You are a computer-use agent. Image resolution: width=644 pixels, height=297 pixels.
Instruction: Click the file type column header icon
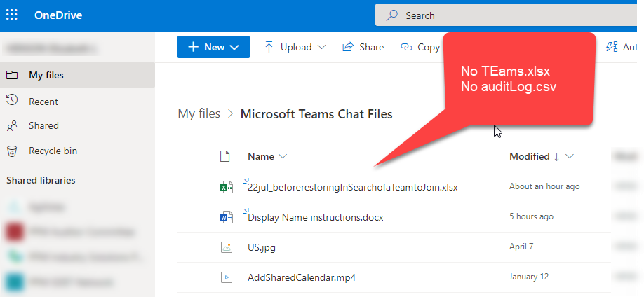click(224, 156)
